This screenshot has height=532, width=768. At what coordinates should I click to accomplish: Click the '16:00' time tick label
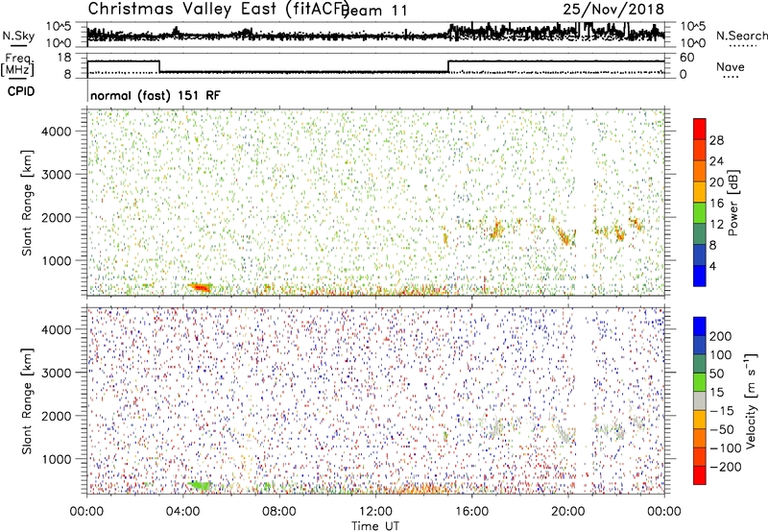(471, 512)
